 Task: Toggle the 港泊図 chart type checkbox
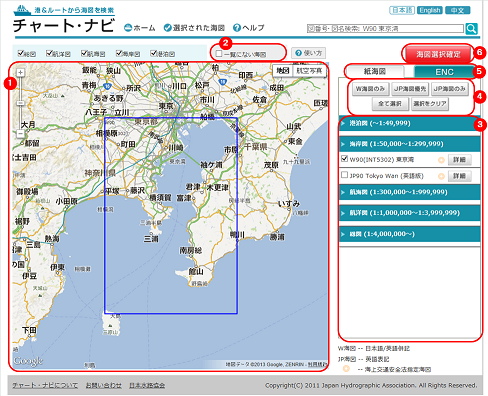[153, 53]
